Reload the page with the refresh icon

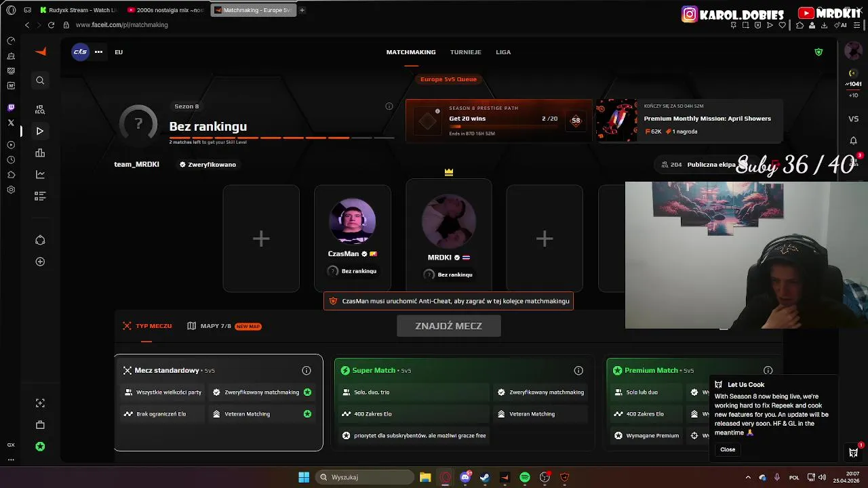51,25
